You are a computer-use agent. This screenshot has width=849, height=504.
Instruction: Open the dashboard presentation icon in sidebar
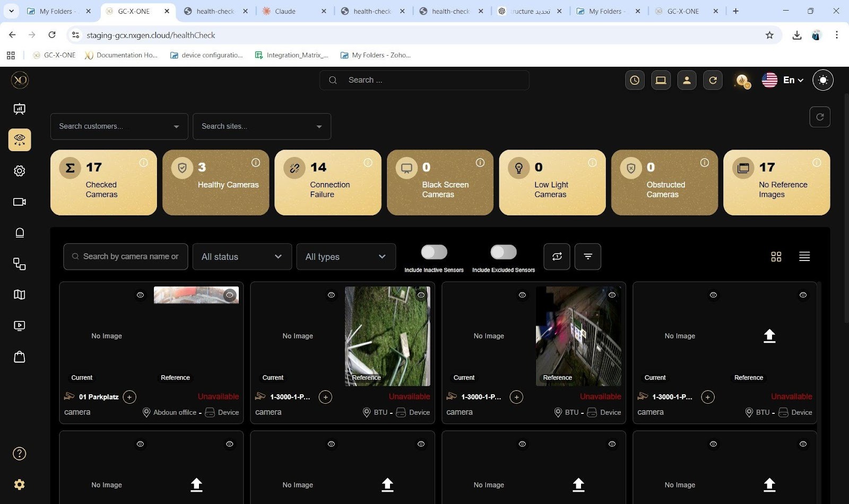click(x=20, y=109)
